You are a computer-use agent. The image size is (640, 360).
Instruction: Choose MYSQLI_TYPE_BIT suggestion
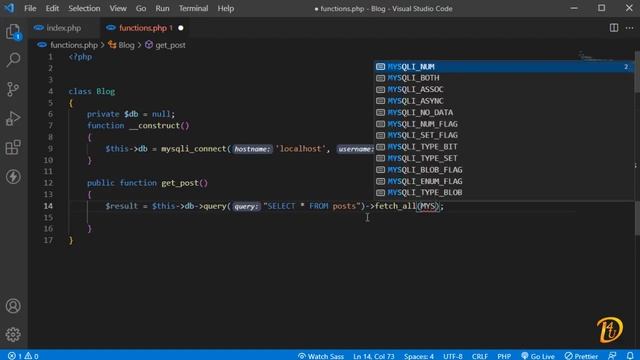click(504, 147)
